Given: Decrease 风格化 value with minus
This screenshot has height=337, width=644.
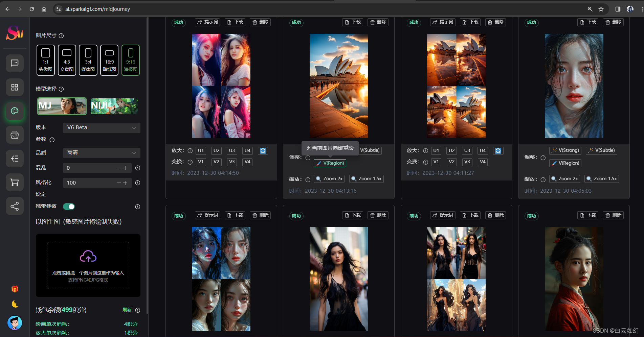Looking at the screenshot, I should point(118,183).
